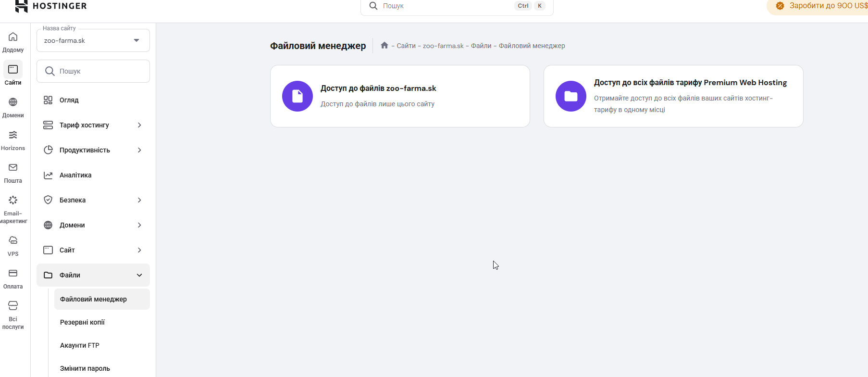Expand the Безпека chevron
The height and width of the screenshot is (377, 868).
(139, 200)
